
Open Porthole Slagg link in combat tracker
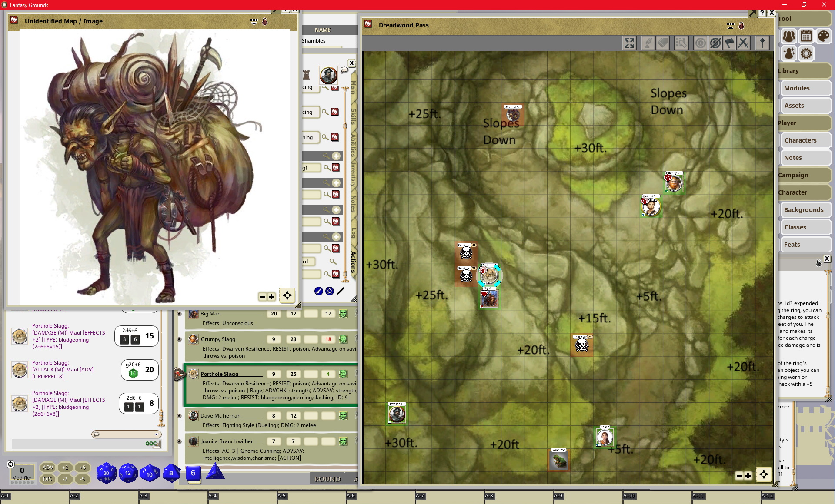pyautogui.click(x=220, y=374)
